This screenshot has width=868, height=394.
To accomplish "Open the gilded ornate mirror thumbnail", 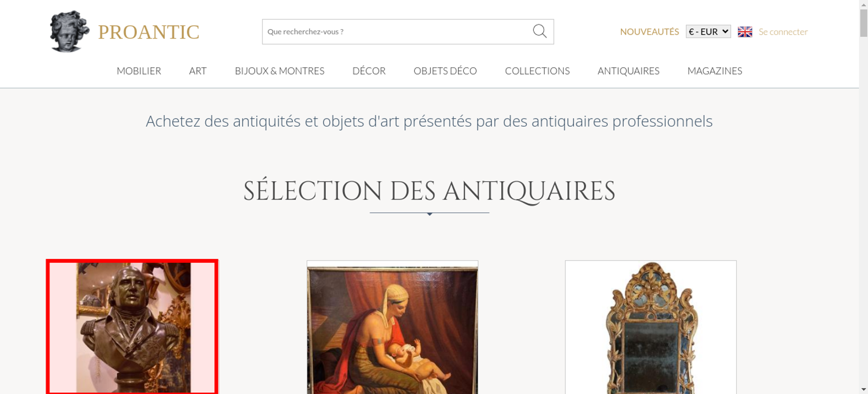I will point(651,328).
